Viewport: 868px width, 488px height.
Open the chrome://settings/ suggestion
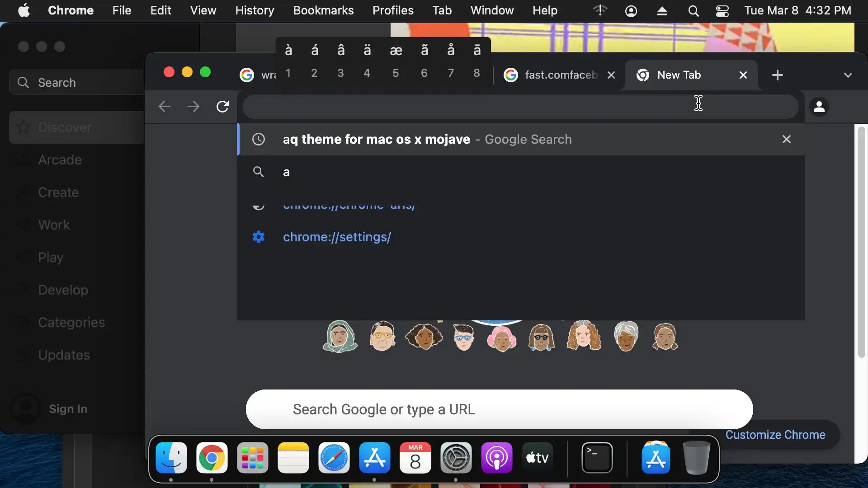tap(337, 237)
